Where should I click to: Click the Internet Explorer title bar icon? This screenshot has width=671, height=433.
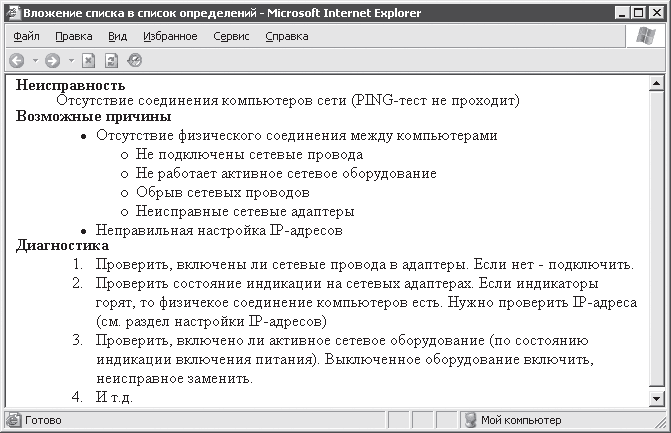(13, 13)
